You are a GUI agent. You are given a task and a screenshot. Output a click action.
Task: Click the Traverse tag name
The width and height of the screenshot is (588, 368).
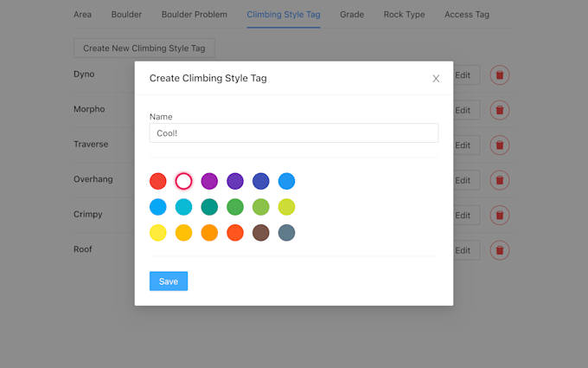(x=91, y=145)
